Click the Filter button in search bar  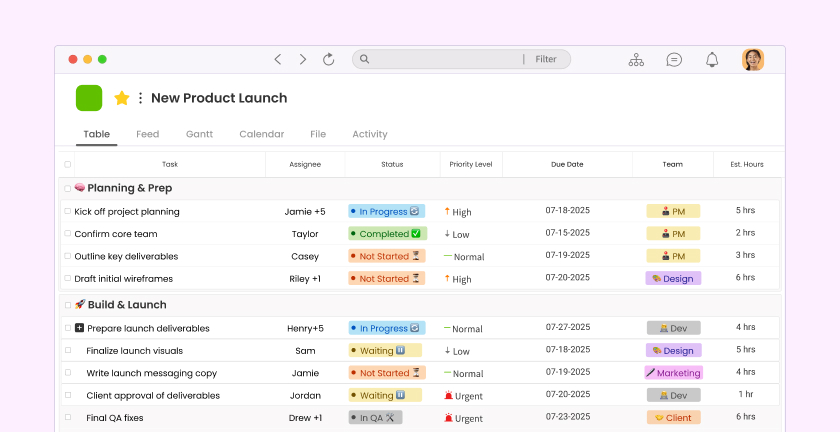coord(546,60)
